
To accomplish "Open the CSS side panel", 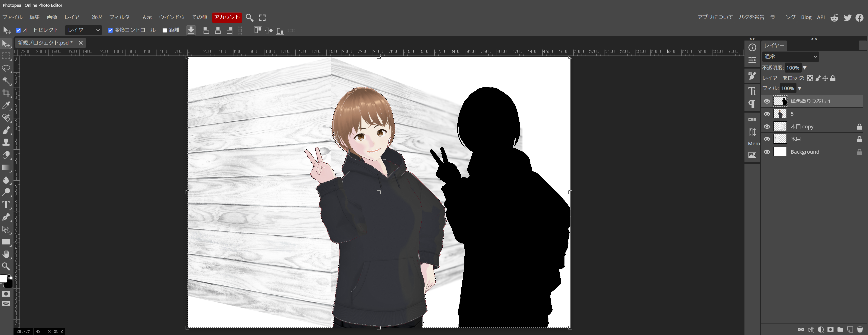I will tap(752, 119).
